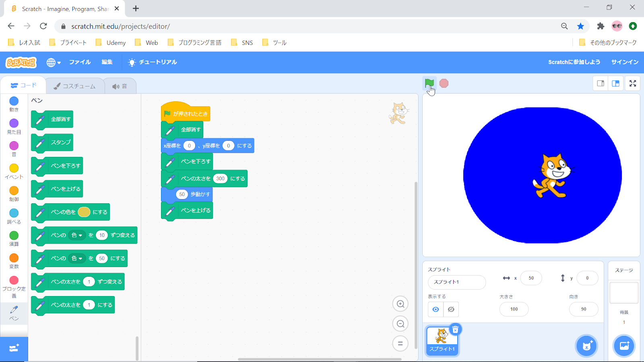The image size is (644, 362).
Task: Select the pink 音 block category
Action: 14,149
